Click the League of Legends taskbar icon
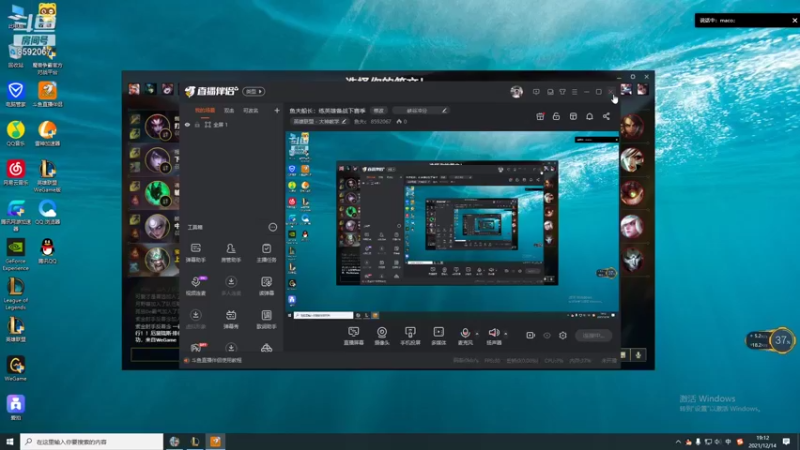The height and width of the screenshot is (450, 800). click(x=195, y=441)
